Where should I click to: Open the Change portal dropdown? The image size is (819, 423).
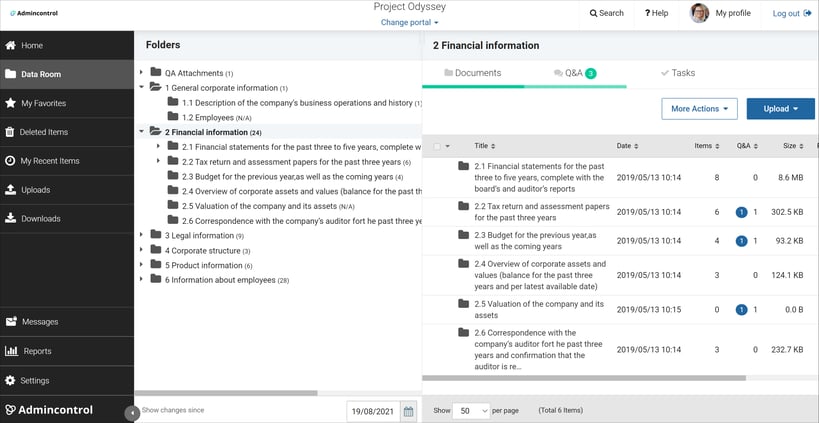(x=410, y=22)
